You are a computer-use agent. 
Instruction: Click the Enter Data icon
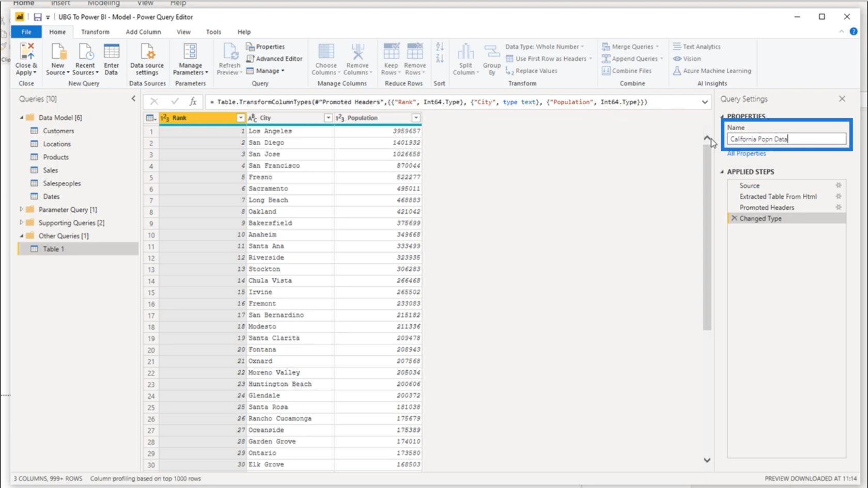pyautogui.click(x=111, y=52)
